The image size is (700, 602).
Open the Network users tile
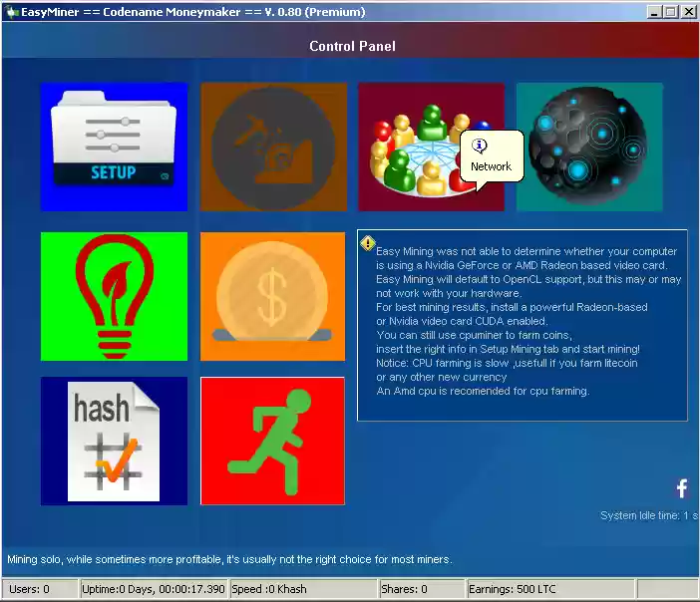click(x=431, y=147)
